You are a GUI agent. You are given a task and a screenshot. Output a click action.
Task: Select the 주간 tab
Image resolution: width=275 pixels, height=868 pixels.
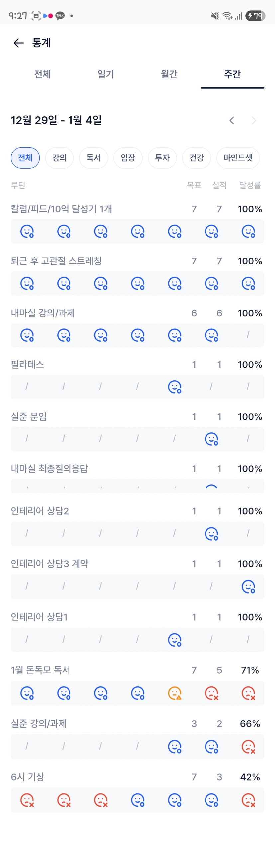pos(232,74)
